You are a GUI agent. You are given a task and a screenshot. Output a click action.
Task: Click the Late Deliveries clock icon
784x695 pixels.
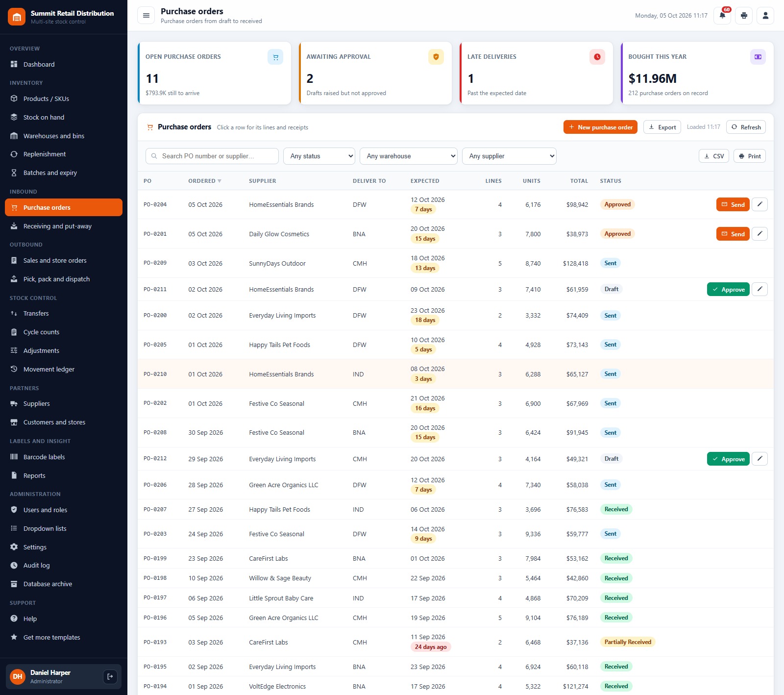(x=597, y=57)
